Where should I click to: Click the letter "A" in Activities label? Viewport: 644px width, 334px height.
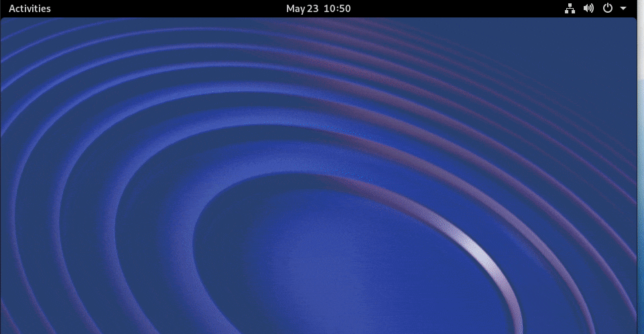pos(12,9)
